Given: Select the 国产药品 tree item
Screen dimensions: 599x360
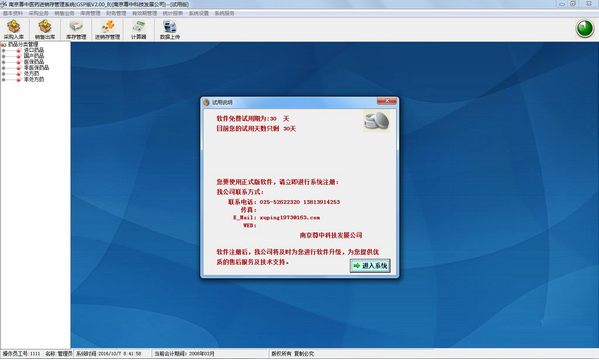Looking at the screenshot, I should coord(34,56).
